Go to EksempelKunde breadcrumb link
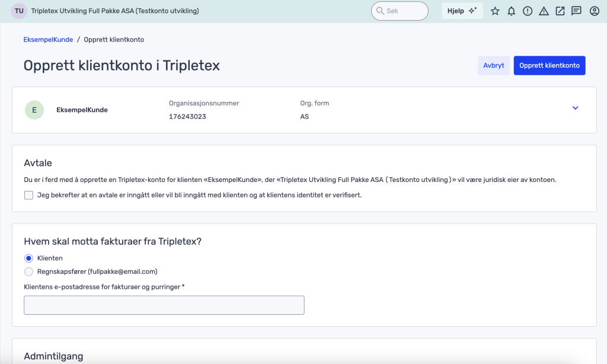 pos(48,40)
